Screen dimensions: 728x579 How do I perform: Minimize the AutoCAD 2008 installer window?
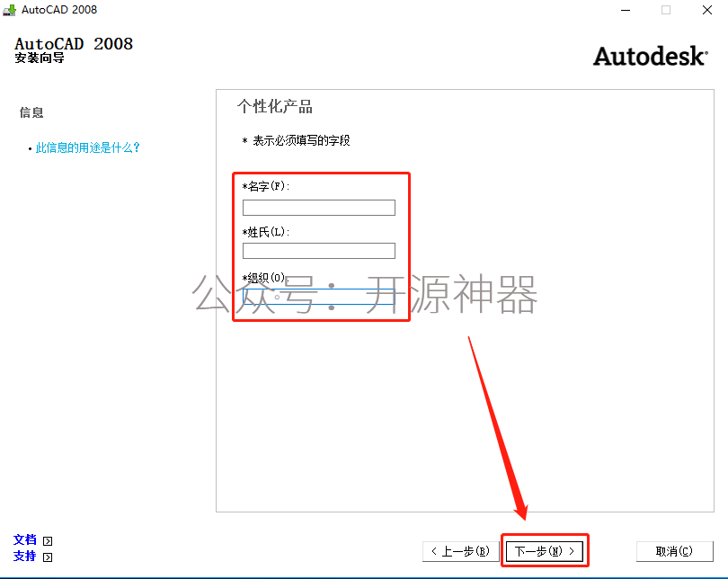(x=626, y=10)
